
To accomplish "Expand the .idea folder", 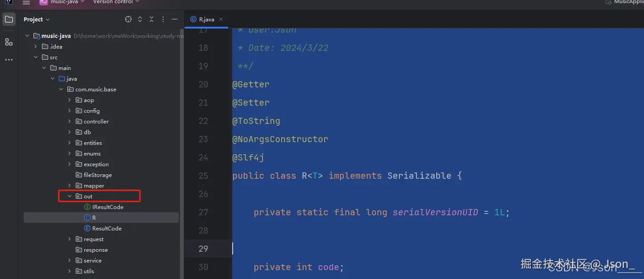I will coord(36,46).
